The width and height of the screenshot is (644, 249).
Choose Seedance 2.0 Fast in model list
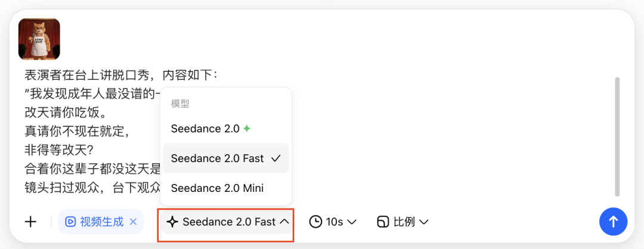point(226,158)
